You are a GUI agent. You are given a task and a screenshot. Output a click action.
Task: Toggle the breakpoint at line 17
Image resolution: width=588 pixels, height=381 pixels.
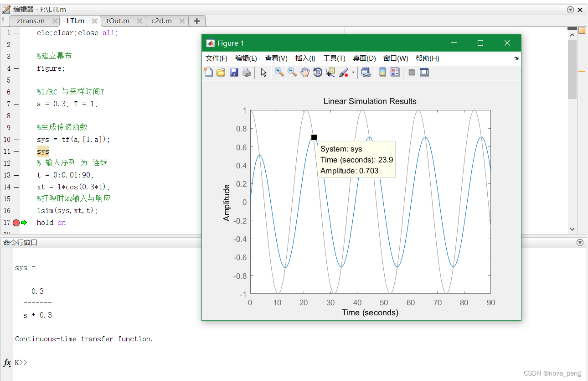(x=16, y=223)
